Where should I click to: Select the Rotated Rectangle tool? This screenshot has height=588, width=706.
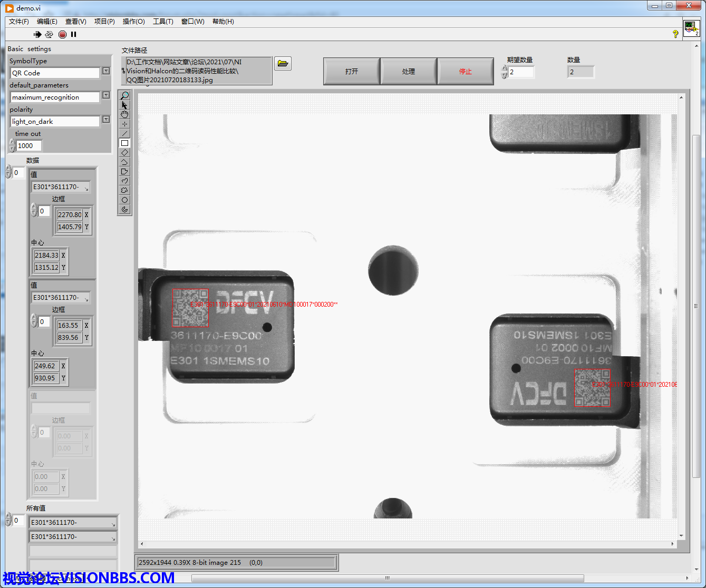tap(124, 152)
